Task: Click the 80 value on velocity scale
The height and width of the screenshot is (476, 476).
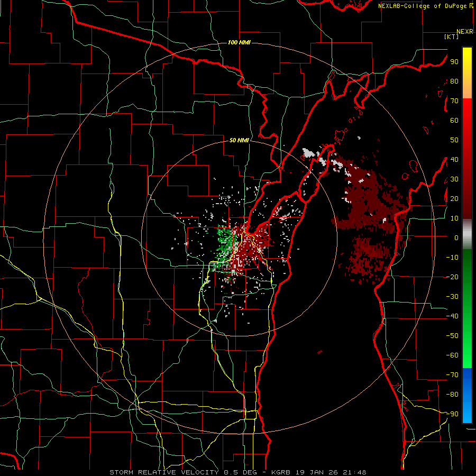Action: click(x=454, y=81)
